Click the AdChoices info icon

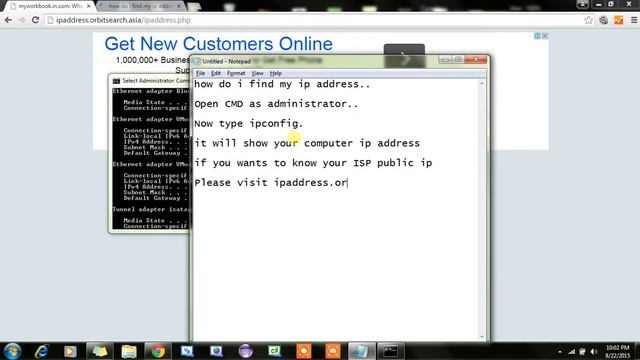click(538, 36)
